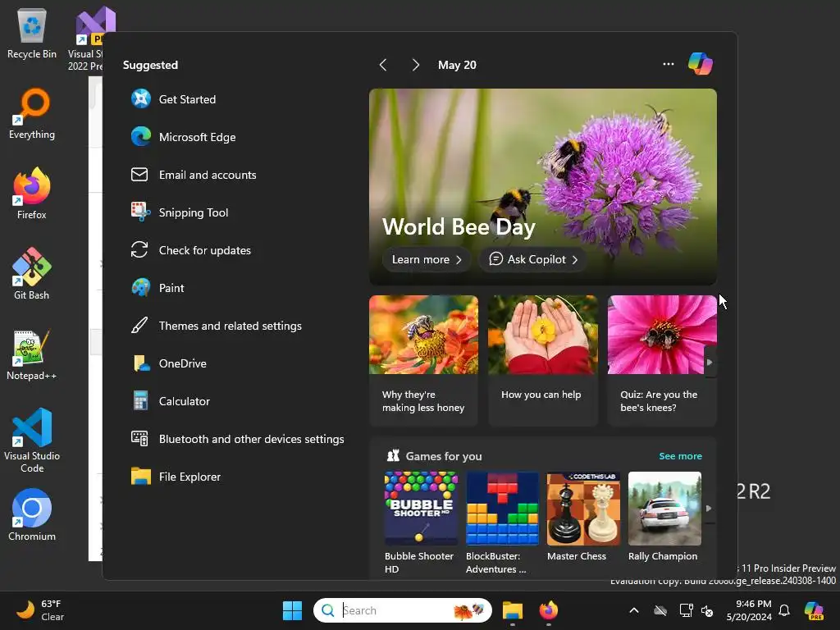Click the Check for updates icon

139,250
